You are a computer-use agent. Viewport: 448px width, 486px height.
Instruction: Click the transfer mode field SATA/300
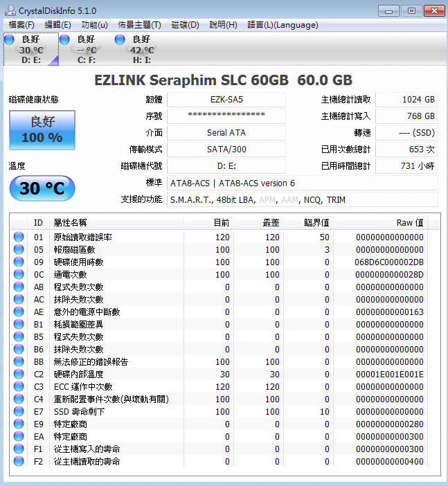click(x=226, y=150)
